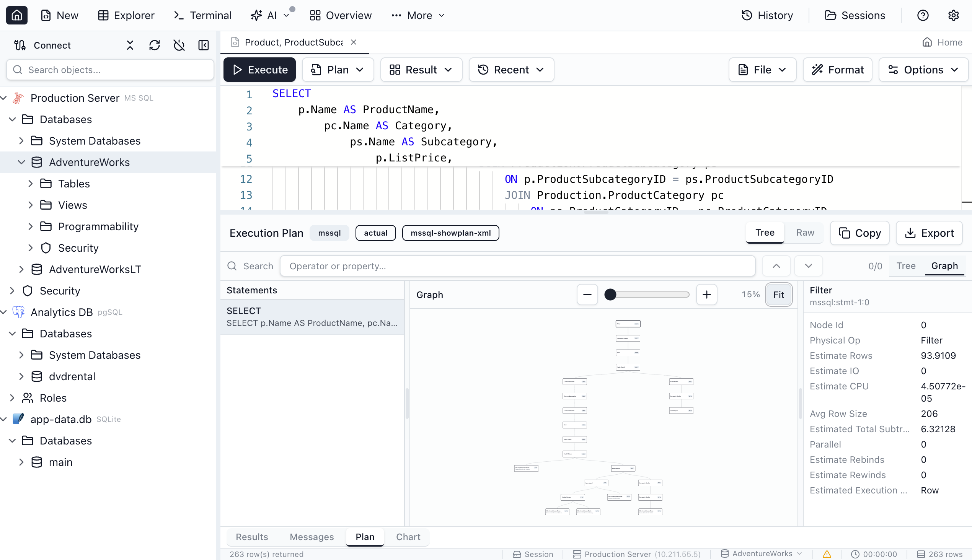Execute the SQL query
This screenshot has width=972, height=560.
259,70
